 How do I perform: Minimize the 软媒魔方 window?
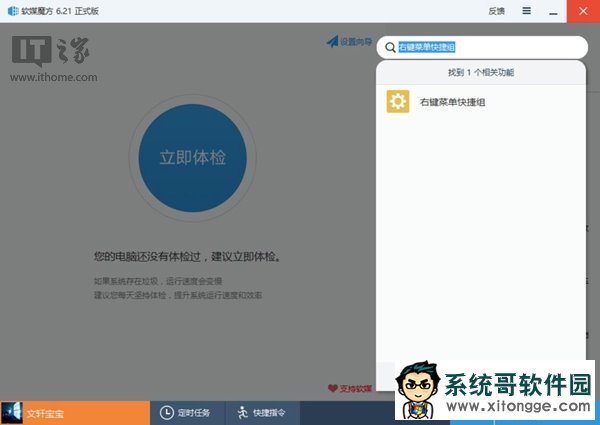[x=555, y=10]
